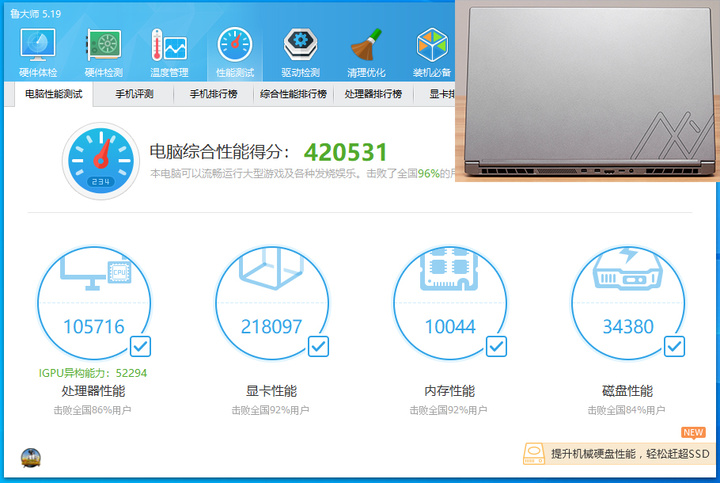
Task: Switch to the 电脑性能测试 tab
Action: click(54, 94)
